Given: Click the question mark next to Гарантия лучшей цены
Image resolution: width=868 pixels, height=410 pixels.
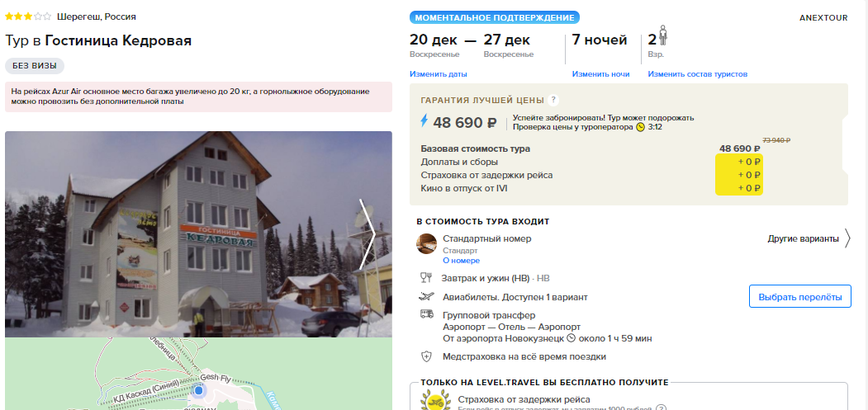Looking at the screenshot, I should coord(553,100).
